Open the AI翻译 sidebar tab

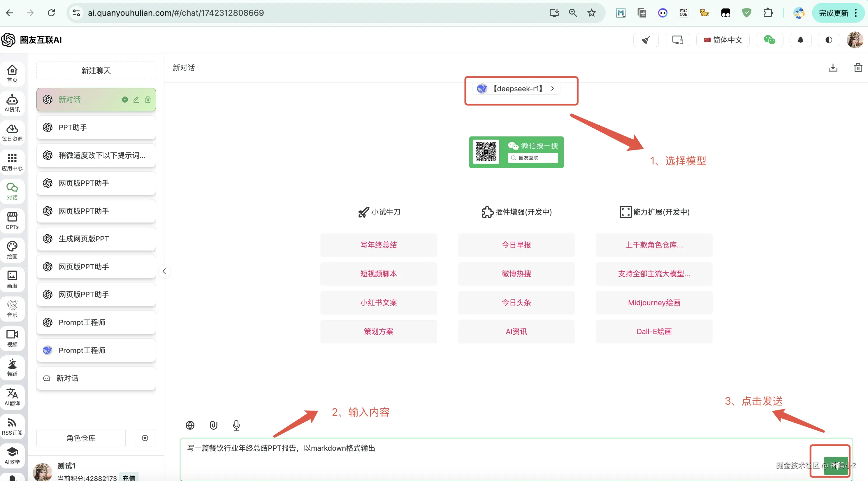(12, 396)
